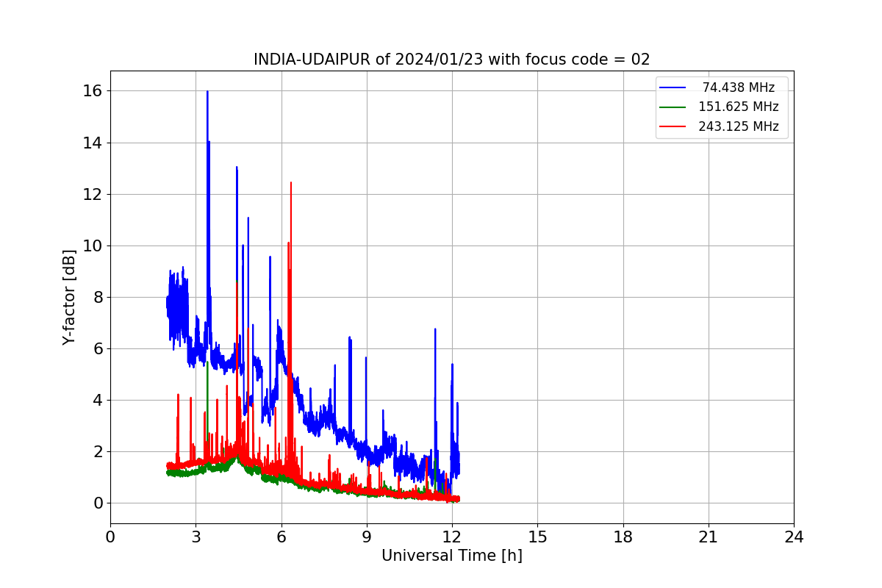
Task: Click the x-axis tick label 3
Action: 196,537
